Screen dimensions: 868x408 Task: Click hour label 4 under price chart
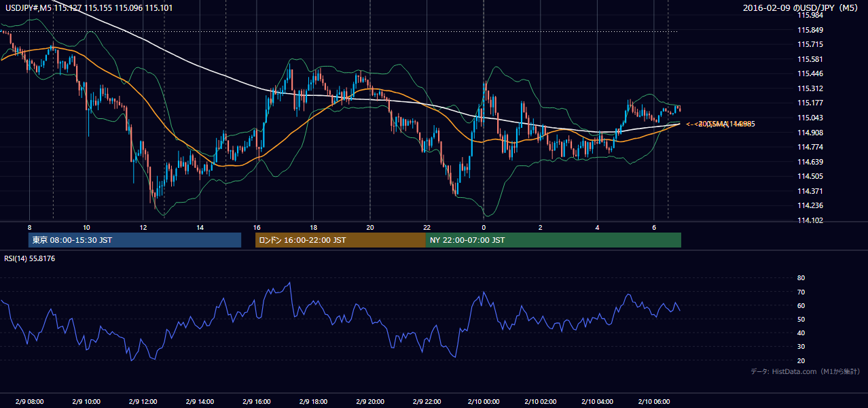pos(597,227)
